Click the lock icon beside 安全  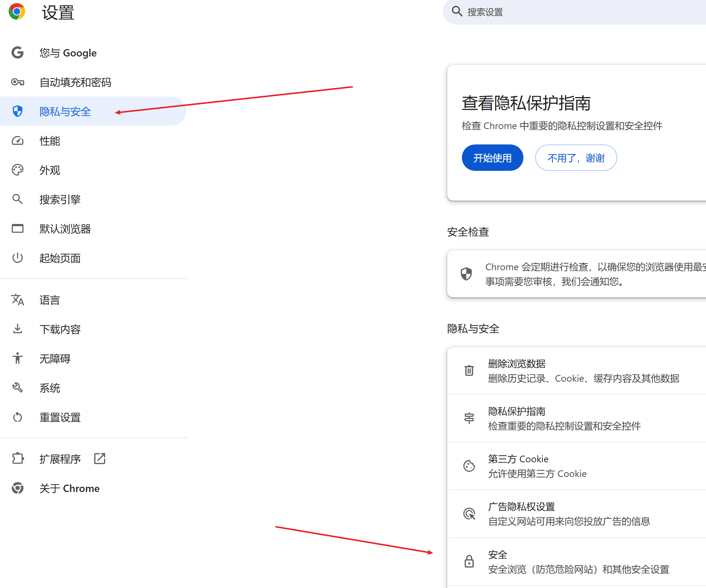[469, 562]
